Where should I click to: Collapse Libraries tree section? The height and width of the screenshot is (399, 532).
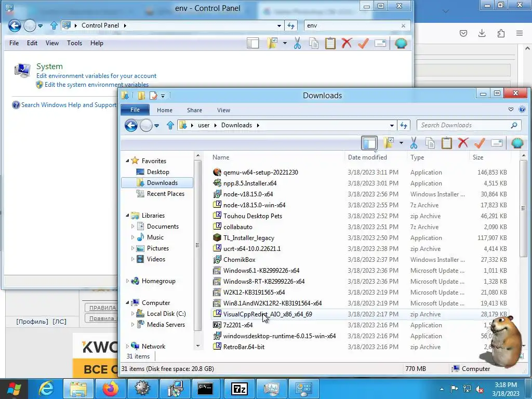[x=128, y=216]
